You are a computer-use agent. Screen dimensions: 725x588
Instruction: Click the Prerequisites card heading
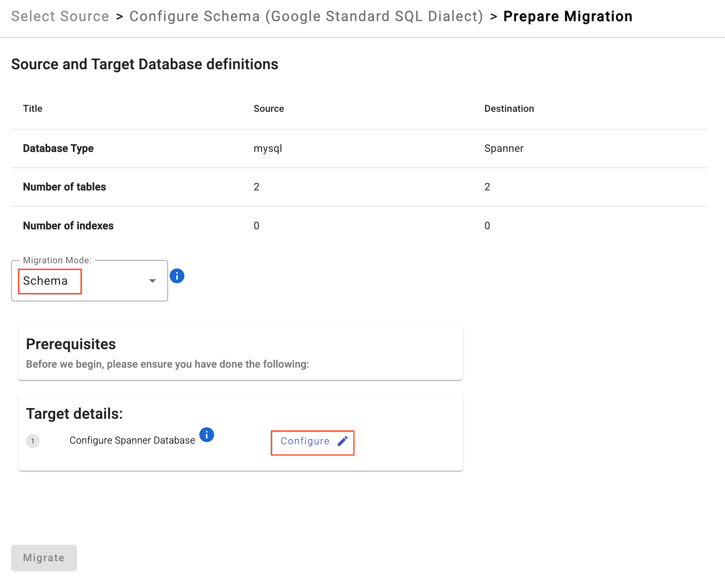coord(71,344)
